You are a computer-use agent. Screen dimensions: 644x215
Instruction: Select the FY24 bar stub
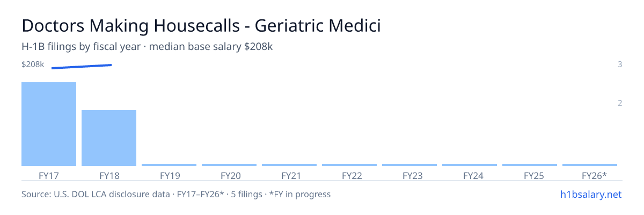pyautogui.click(x=470, y=165)
